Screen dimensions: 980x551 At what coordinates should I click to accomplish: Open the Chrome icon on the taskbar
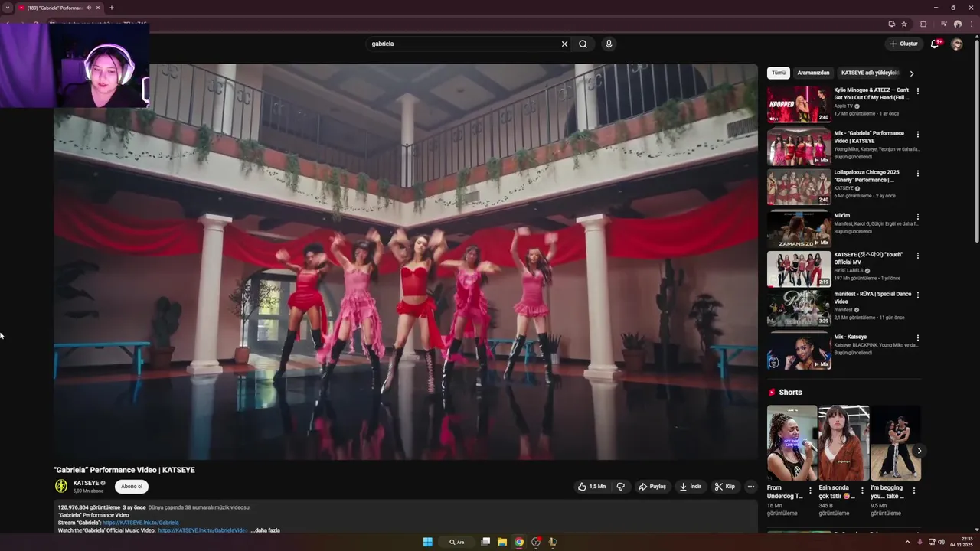pos(519,542)
